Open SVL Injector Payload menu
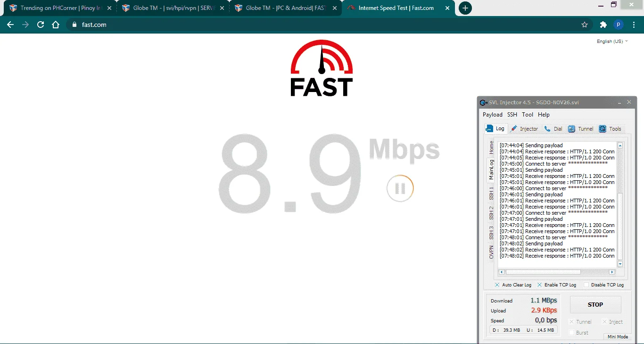This screenshot has height=344, width=644. [x=493, y=115]
